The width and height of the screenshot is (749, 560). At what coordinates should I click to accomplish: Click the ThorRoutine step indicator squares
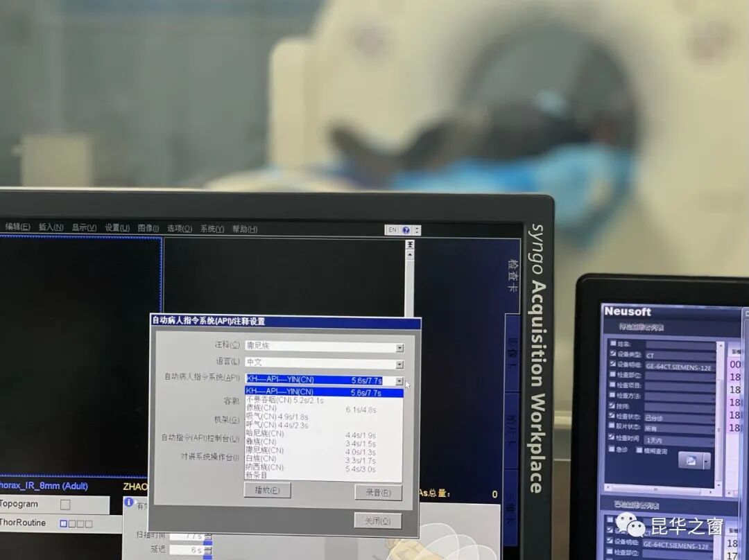click(76, 524)
